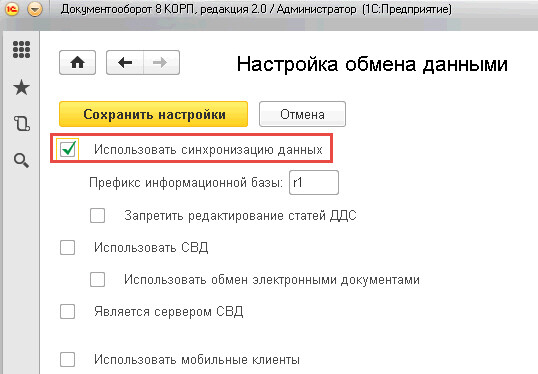Click the Отмена button

pyautogui.click(x=302, y=114)
